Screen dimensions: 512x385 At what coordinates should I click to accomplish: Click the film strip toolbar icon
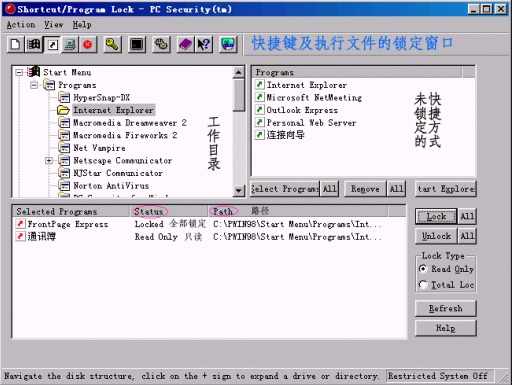coord(33,44)
